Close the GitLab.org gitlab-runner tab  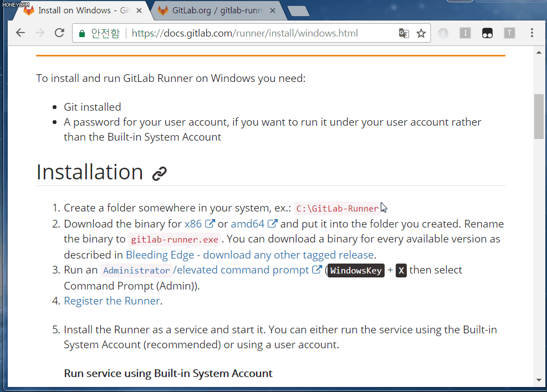point(273,11)
